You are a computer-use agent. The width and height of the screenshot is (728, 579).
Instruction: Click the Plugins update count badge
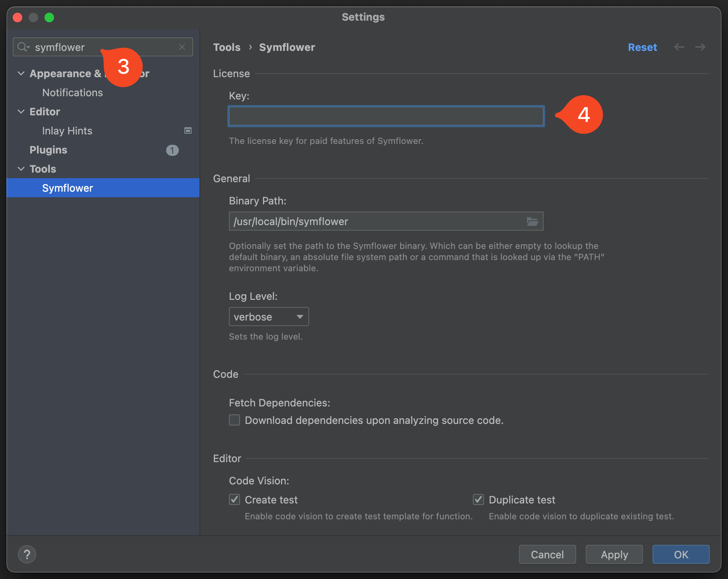click(172, 150)
